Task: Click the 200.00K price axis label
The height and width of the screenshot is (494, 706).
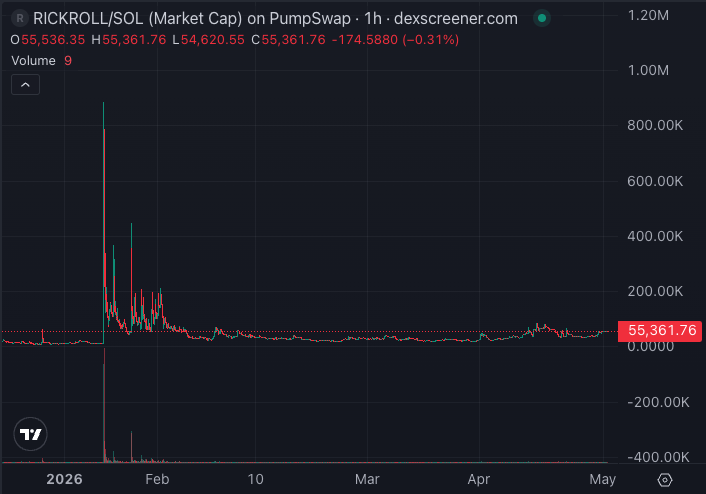Action: [655, 291]
